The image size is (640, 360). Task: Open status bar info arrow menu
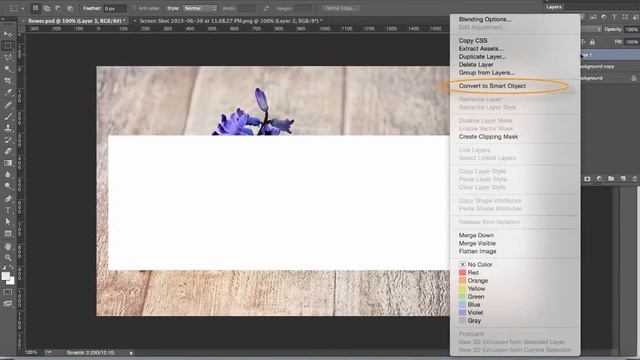click(x=131, y=353)
